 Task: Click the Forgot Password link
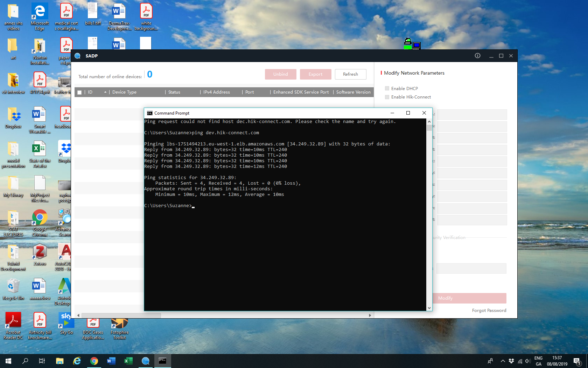(x=489, y=311)
